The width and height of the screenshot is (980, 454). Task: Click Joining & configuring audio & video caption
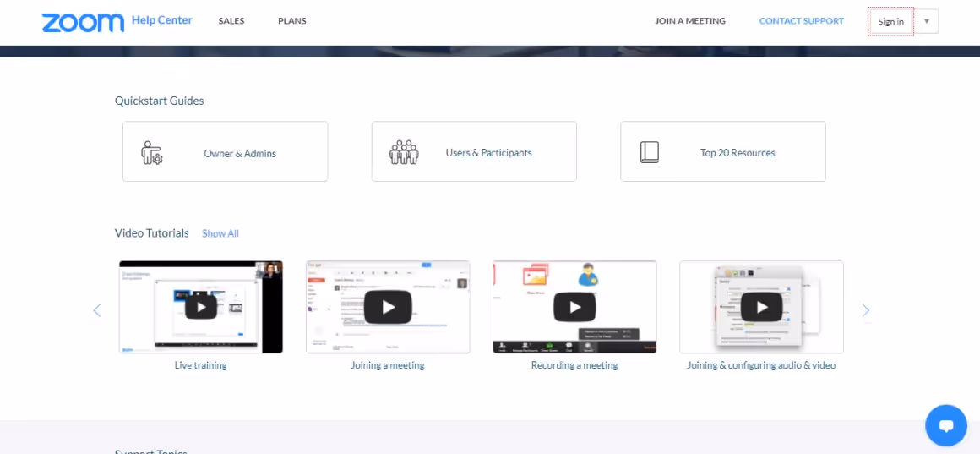pos(761,365)
